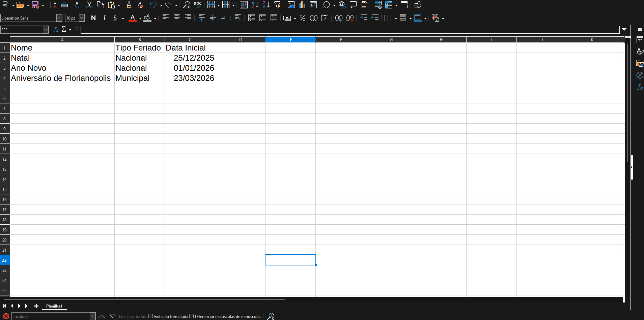This screenshot has height=320, width=644.
Task: Export directly as PDF
Action: (x=53, y=5)
